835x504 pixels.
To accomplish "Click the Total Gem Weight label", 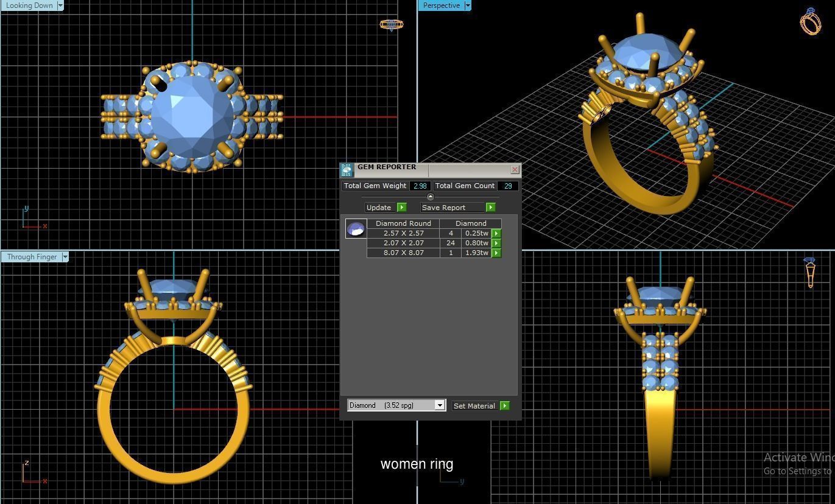I will click(x=375, y=186).
